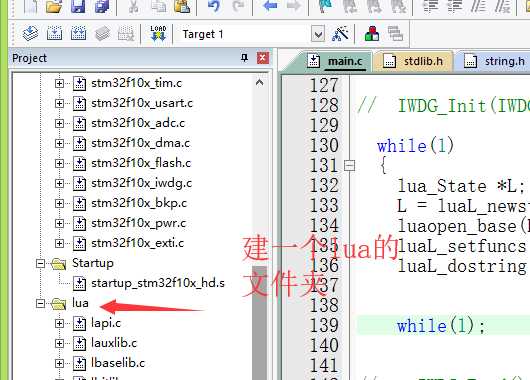Expand stm32f10x_tim.c node
Screen dimensions: 530x380
click(59, 83)
